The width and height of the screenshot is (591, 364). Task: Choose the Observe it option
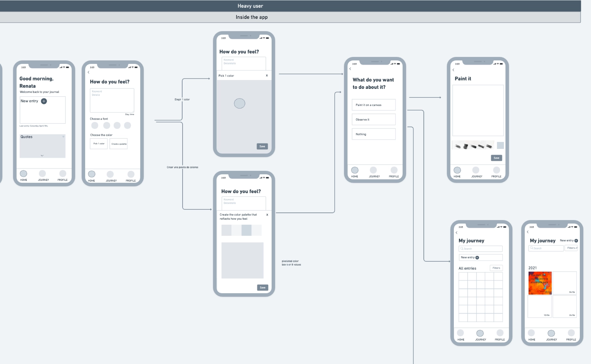[374, 120]
